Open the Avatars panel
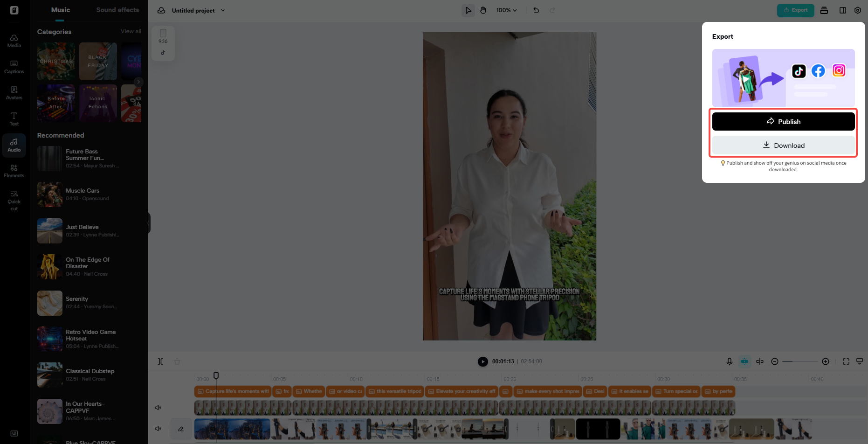This screenshot has height=444, width=868. point(14,92)
